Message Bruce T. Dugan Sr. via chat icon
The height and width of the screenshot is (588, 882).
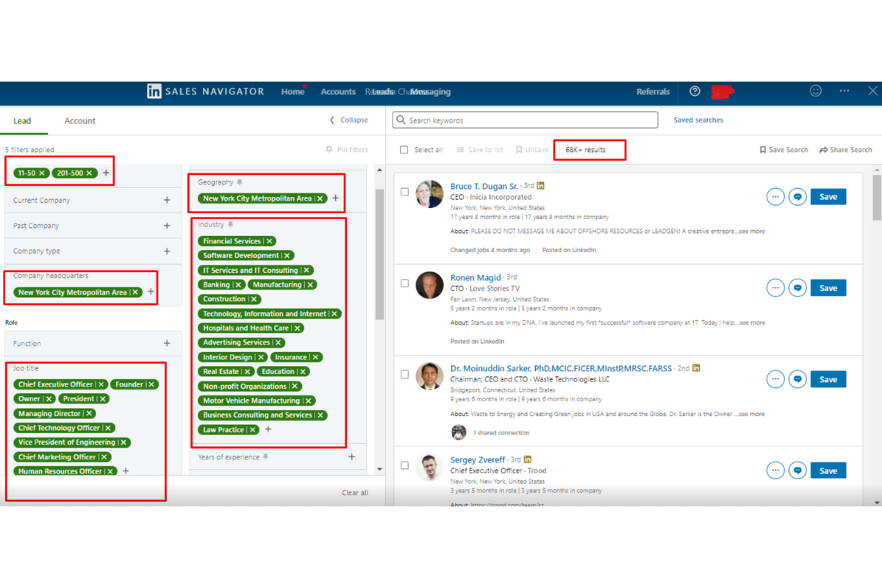[x=797, y=197]
